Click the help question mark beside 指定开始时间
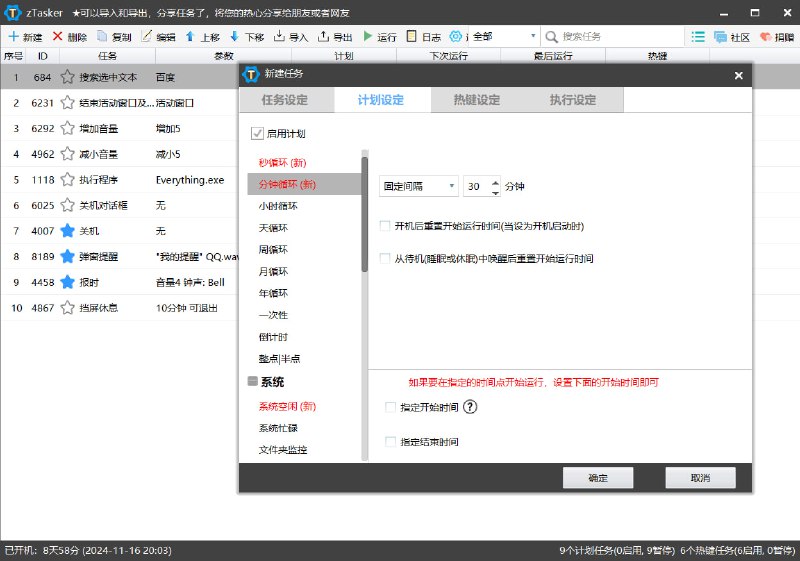 [470, 407]
